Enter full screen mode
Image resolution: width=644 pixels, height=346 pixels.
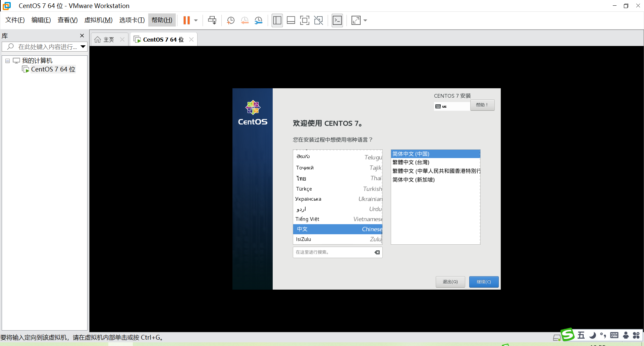point(305,20)
